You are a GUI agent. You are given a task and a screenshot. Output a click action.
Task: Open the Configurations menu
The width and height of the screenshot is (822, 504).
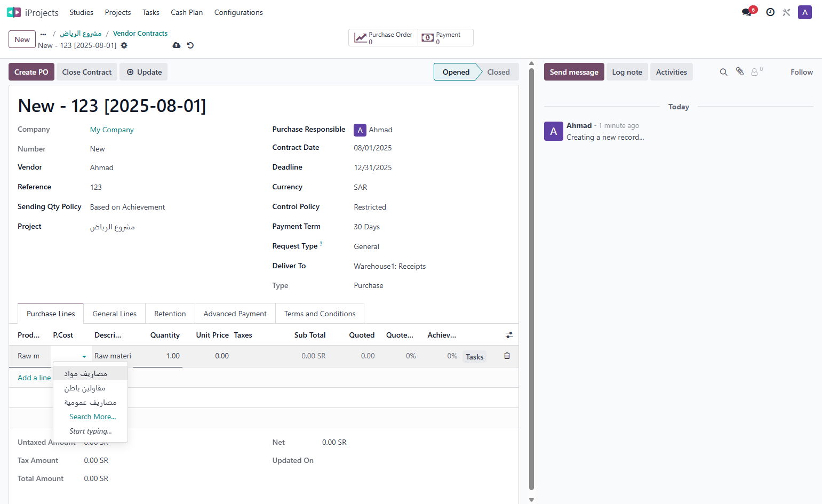(x=238, y=12)
